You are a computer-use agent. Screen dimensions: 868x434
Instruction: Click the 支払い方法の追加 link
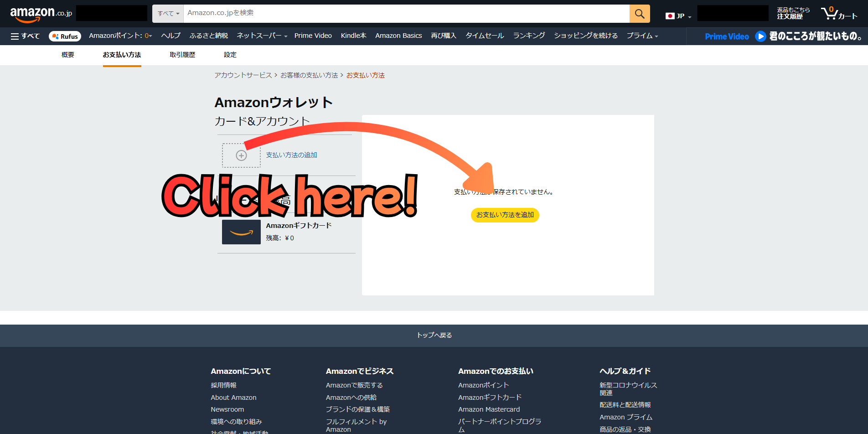[291, 155]
